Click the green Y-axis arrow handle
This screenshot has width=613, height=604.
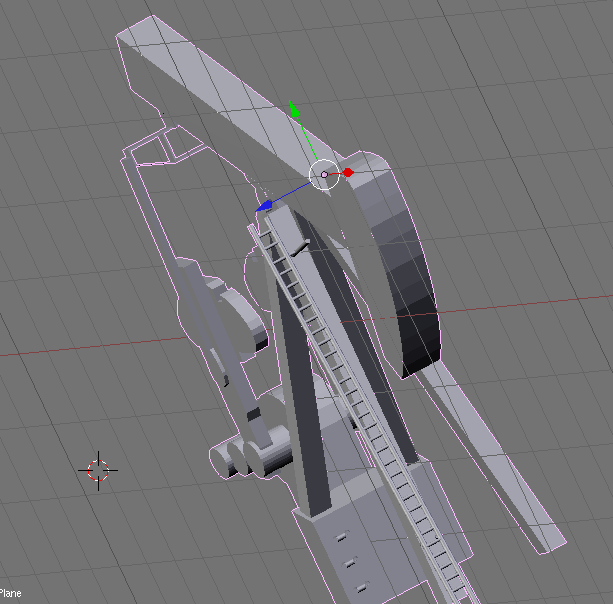coord(294,108)
